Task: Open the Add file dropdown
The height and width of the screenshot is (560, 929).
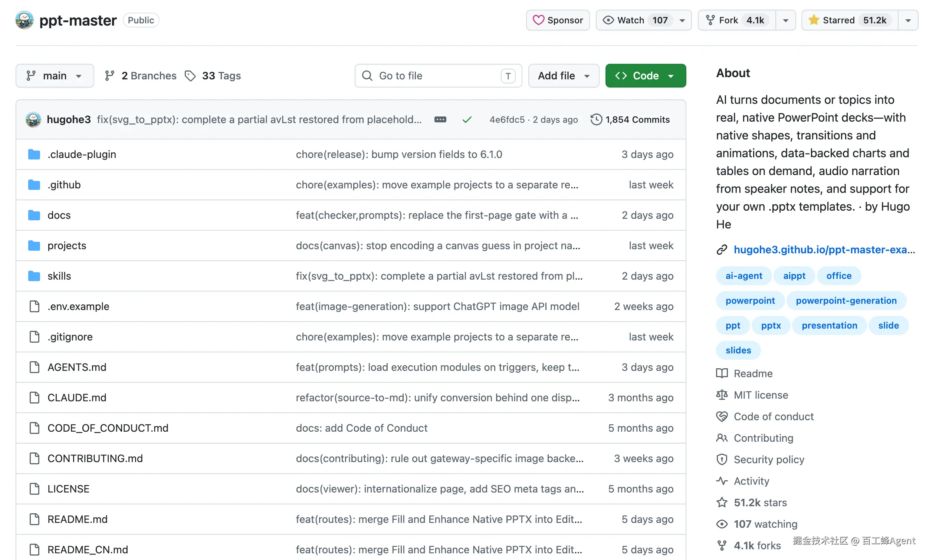Action: click(563, 76)
